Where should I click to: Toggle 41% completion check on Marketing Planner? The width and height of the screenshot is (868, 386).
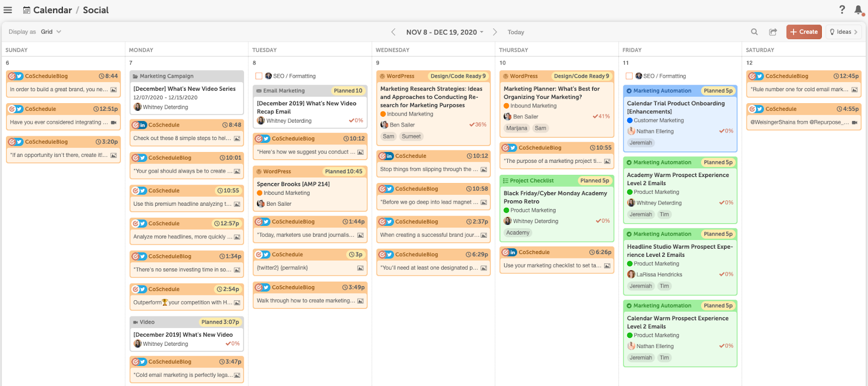point(601,116)
